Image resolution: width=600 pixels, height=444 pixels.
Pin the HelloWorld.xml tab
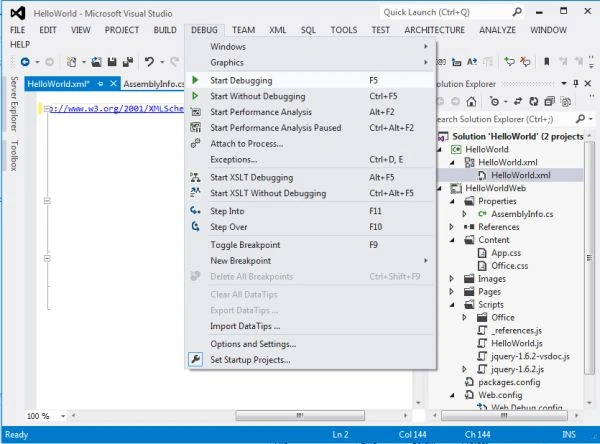(x=100, y=83)
